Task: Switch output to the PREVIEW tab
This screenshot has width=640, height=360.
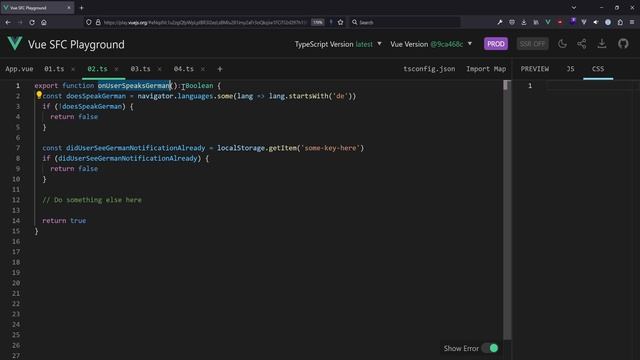Action: tap(535, 69)
